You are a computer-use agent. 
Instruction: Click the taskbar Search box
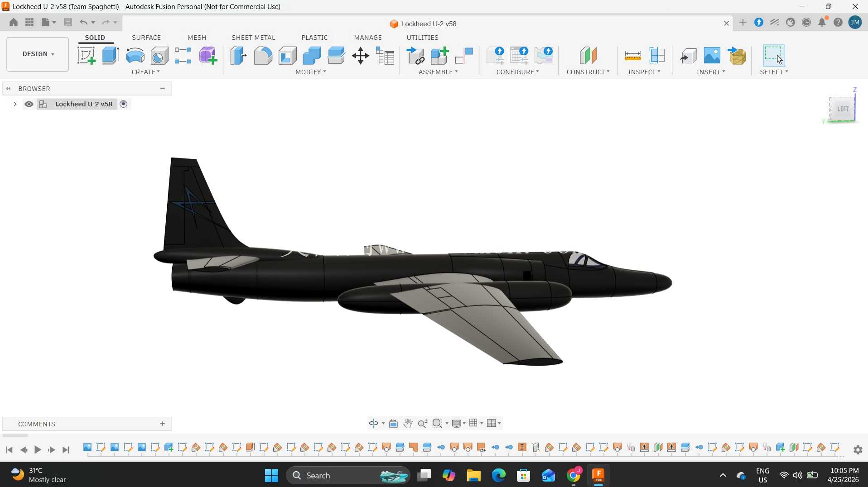pos(348,475)
